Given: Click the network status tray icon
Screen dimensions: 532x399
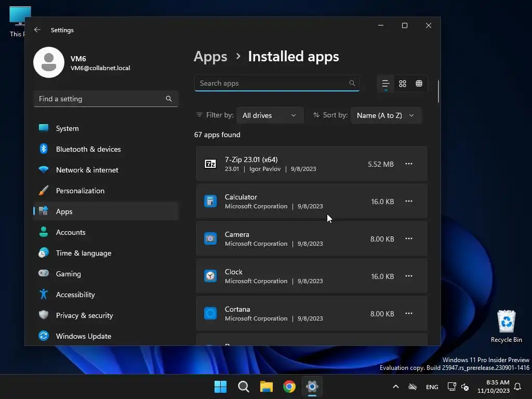Looking at the screenshot, I should [x=451, y=387].
